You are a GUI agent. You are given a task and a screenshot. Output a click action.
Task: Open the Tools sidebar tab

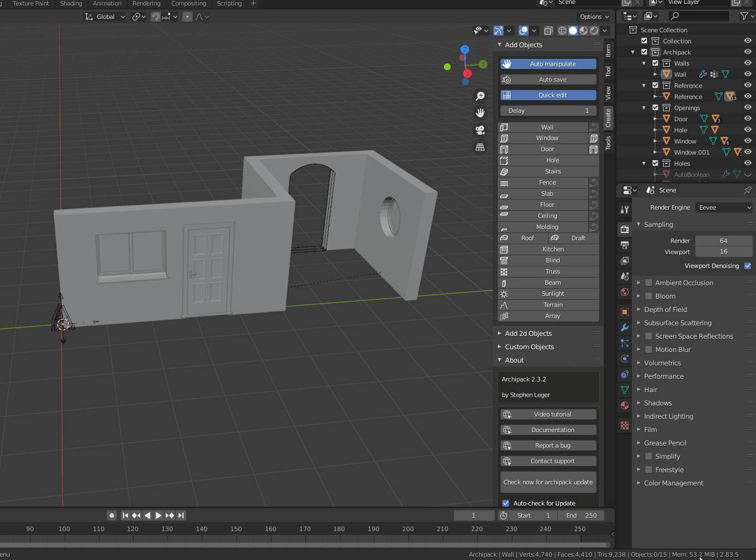609,143
